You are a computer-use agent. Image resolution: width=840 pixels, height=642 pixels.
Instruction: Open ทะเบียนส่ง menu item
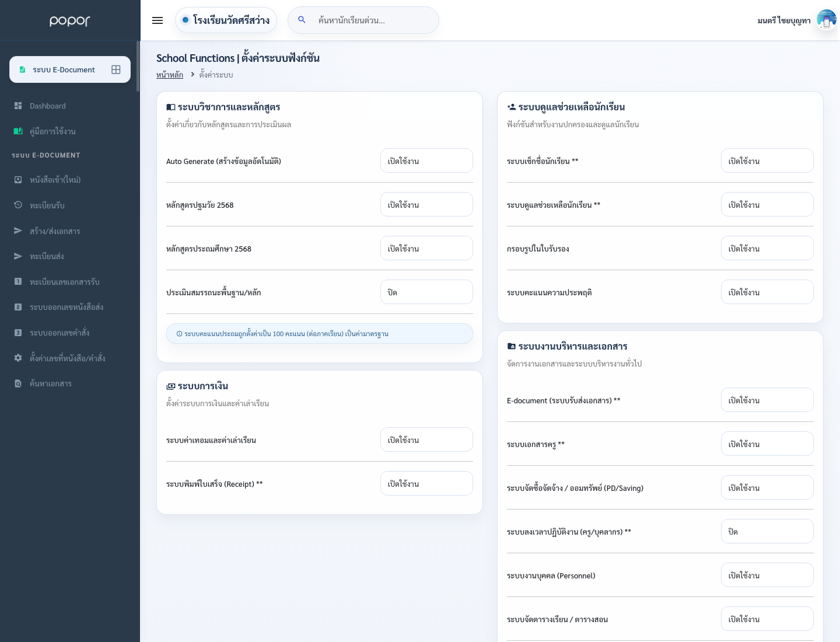point(70,256)
